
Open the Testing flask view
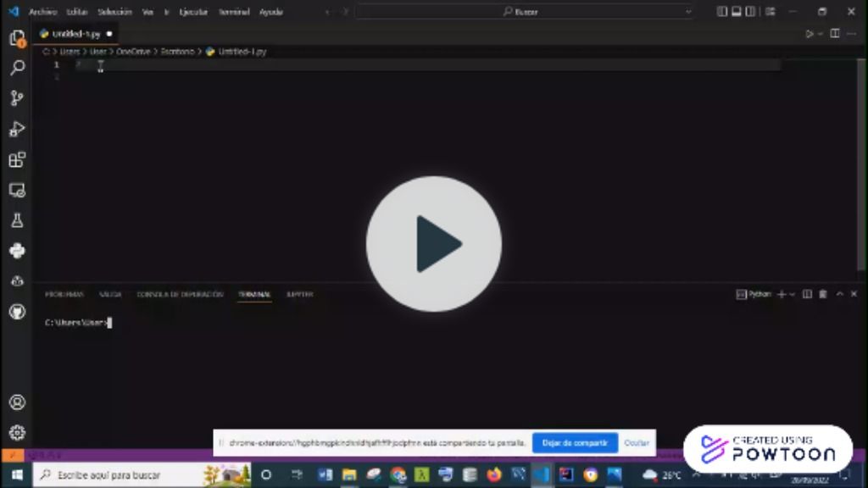click(17, 220)
